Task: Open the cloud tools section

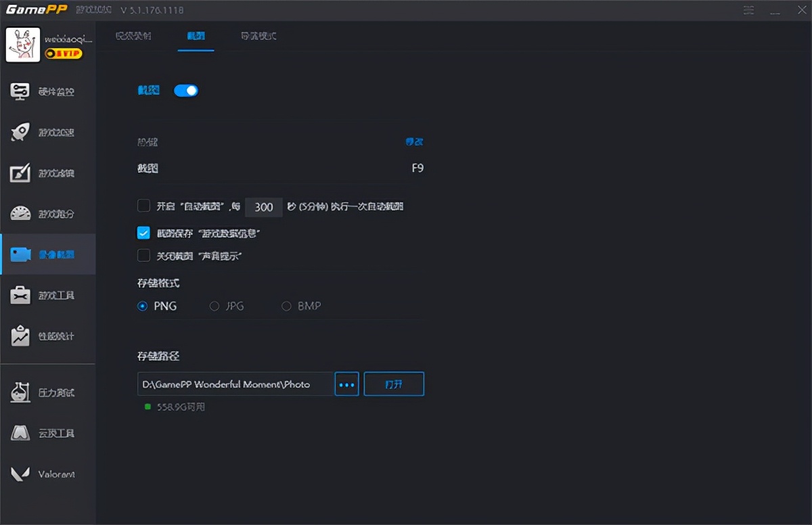Action: [47, 433]
